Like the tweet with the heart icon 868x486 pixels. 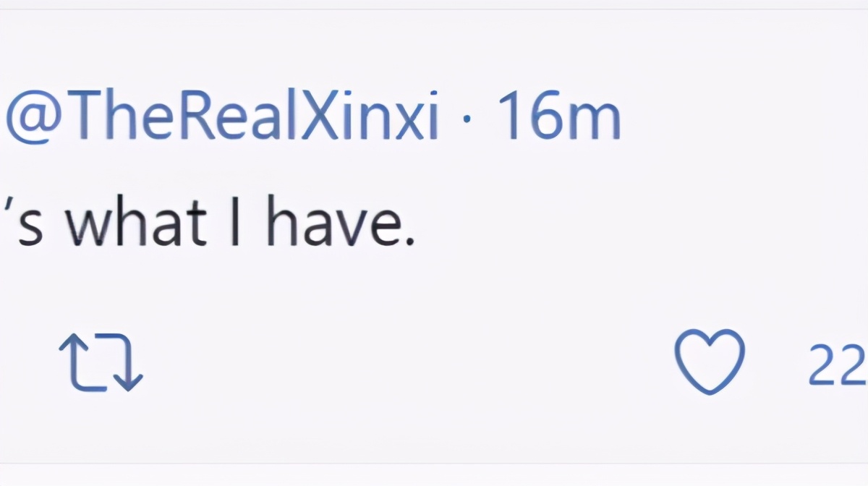point(709,362)
